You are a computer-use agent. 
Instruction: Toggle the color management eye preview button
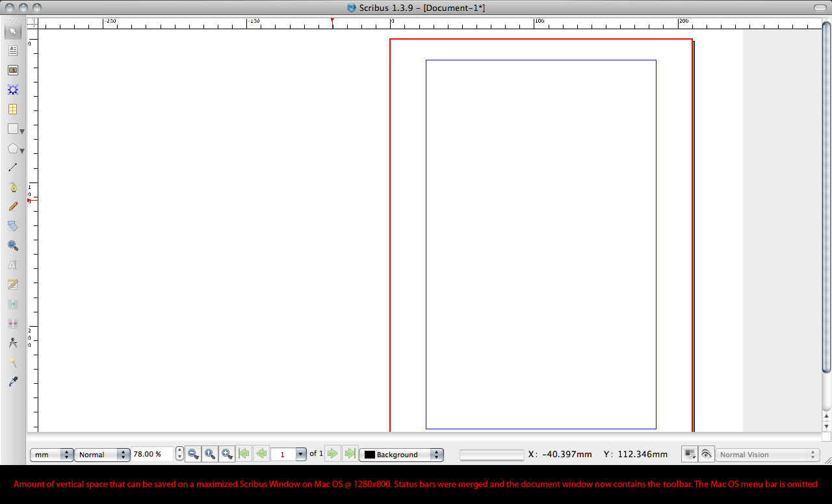click(x=707, y=454)
